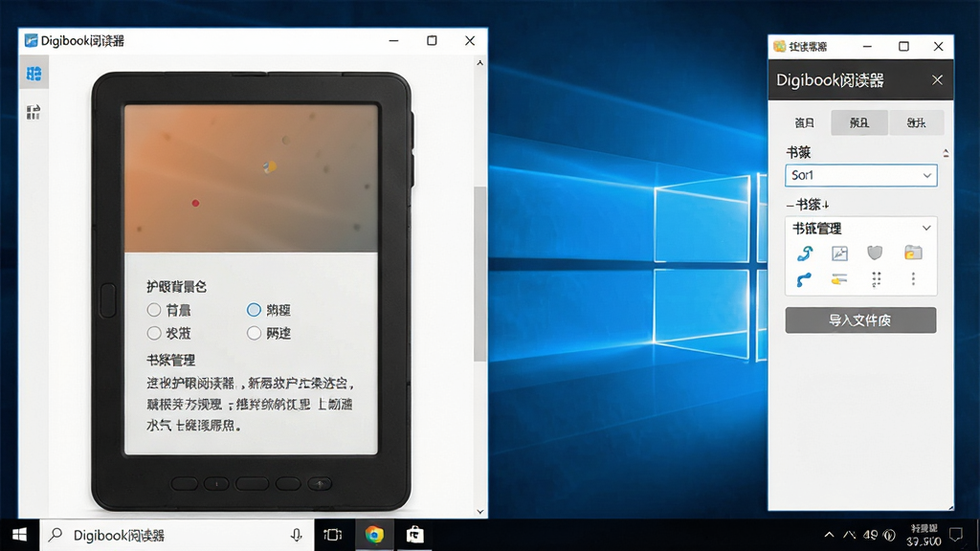
Task: Click the Digibook阅读器 taskbar search box
Action: 177,535
